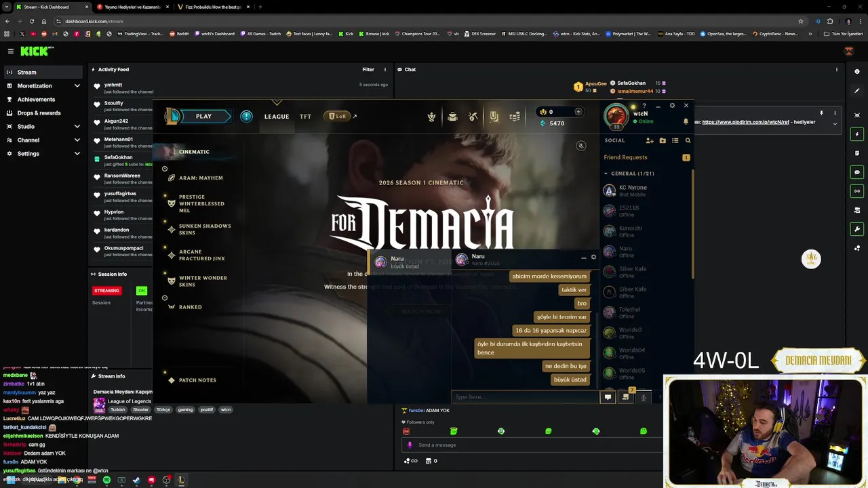Click the plus button to buy RP
Image resolution: width=868 pixels, height=488 pixels.
(578, 112)
